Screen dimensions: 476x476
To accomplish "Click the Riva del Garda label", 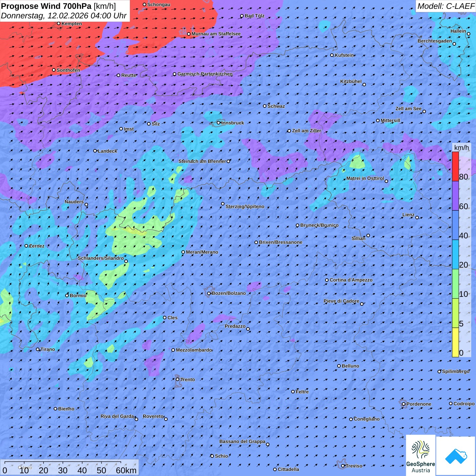I will coord(117,416).
